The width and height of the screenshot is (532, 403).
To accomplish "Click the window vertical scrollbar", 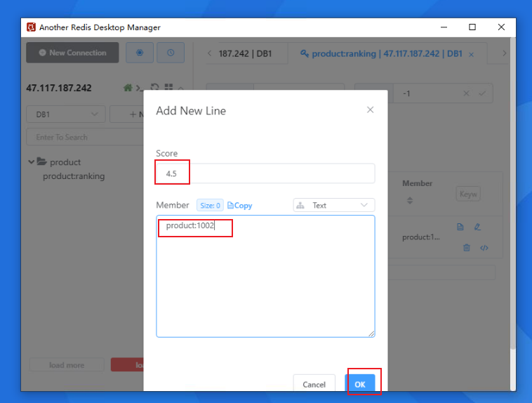I will pyautogui.click(x=512, y=194).
